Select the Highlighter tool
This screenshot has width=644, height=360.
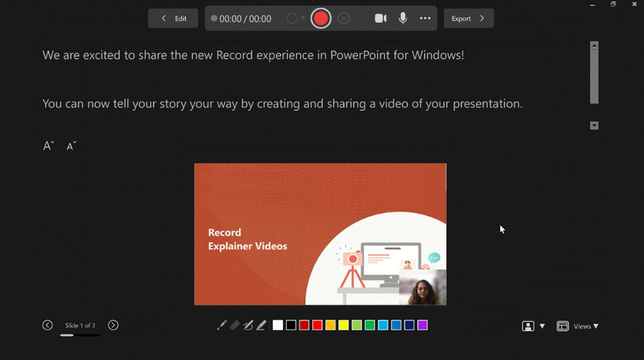[x=261, y=325]
